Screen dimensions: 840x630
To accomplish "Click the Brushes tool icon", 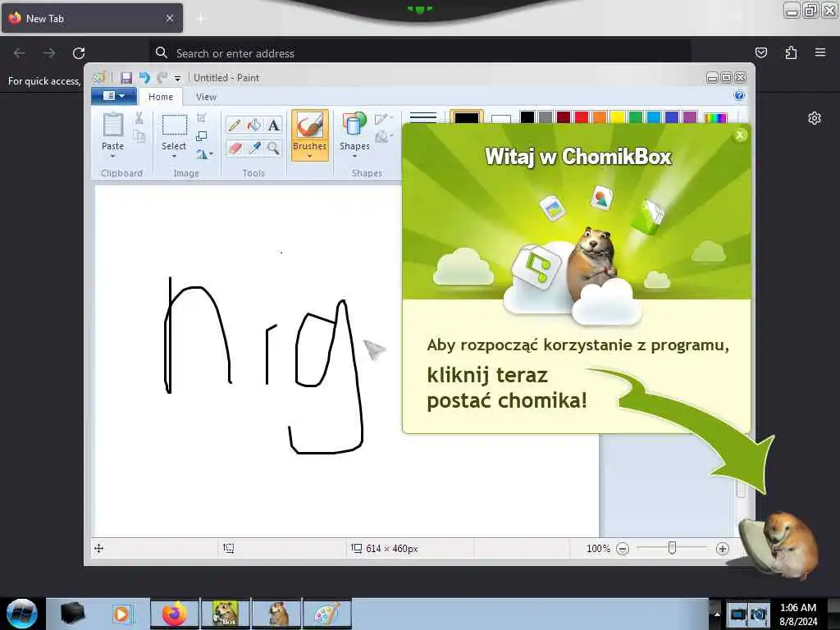I will (x=309, y=126).
